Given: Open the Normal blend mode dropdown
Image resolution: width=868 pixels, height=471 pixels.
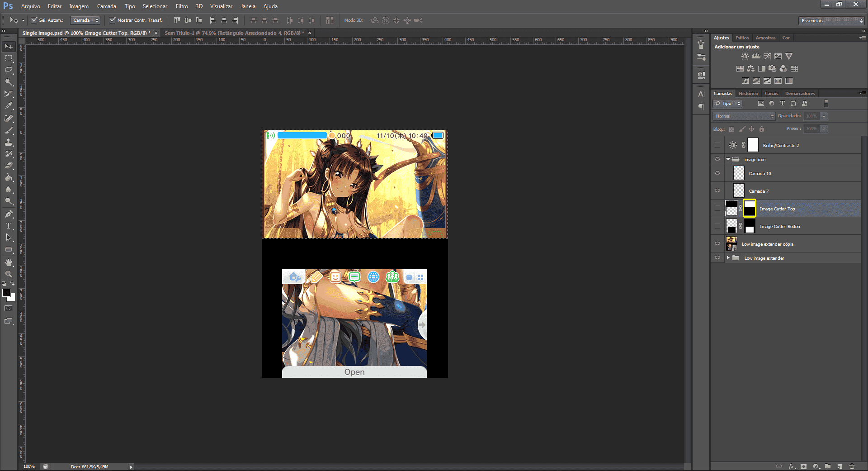Looking at the screenshot, I should tap(744, 116).
